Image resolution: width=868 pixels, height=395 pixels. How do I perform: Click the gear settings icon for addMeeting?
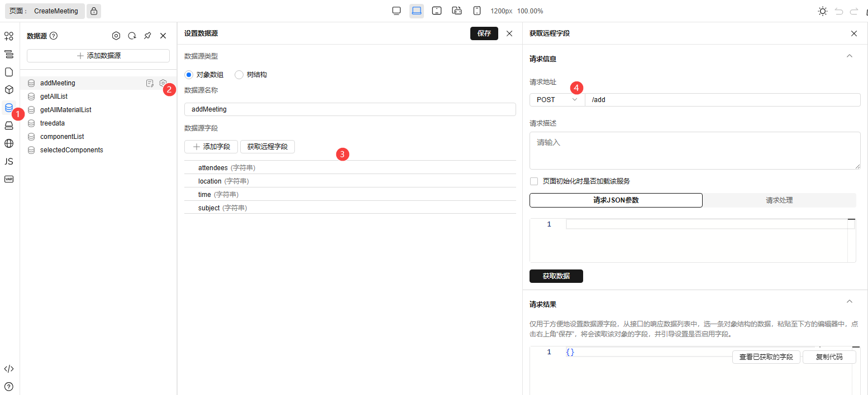(163, 83)
